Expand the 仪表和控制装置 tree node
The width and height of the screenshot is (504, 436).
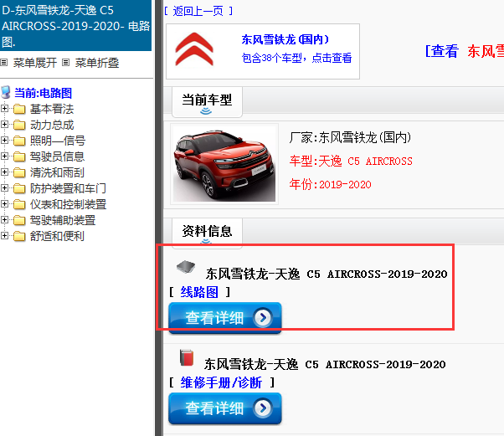[x=4, y=204]
